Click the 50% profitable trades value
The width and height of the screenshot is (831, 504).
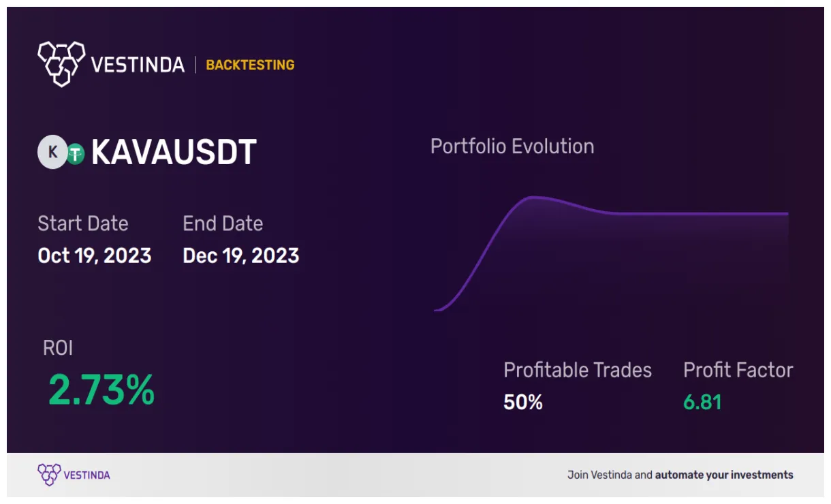click(523, 403)
